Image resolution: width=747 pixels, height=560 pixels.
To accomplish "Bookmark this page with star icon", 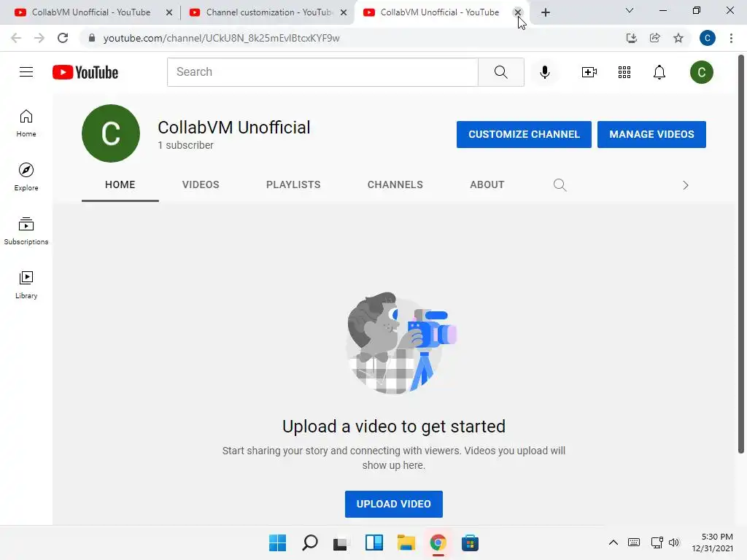I will point(678,38).
